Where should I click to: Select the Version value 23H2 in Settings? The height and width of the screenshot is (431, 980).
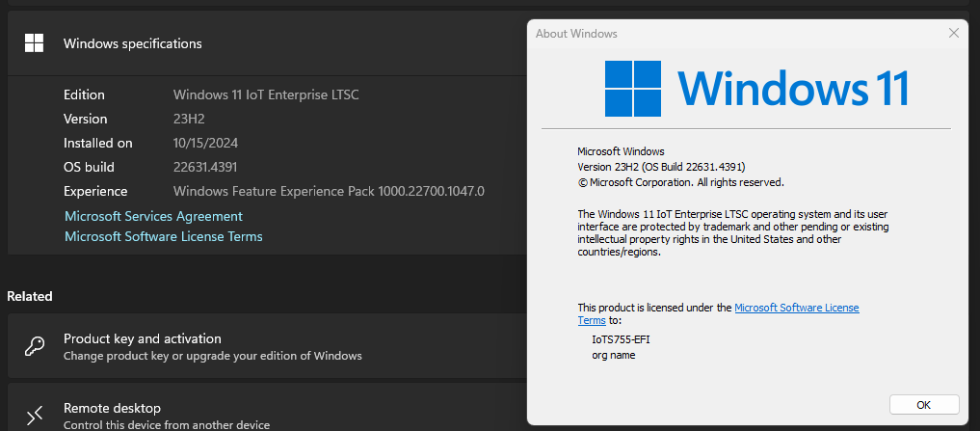coord(189,119)
